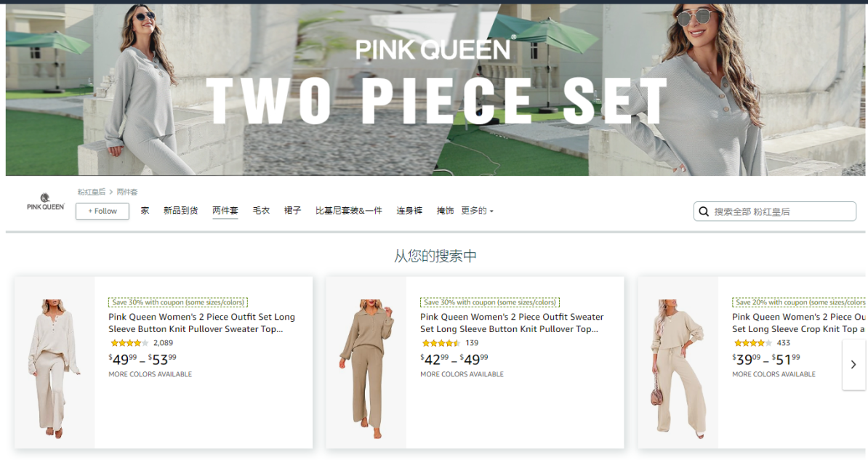Screen dimensions: 868x460
Task: Expand the 更多的 dropdown menu
Action: click(477, 210)
